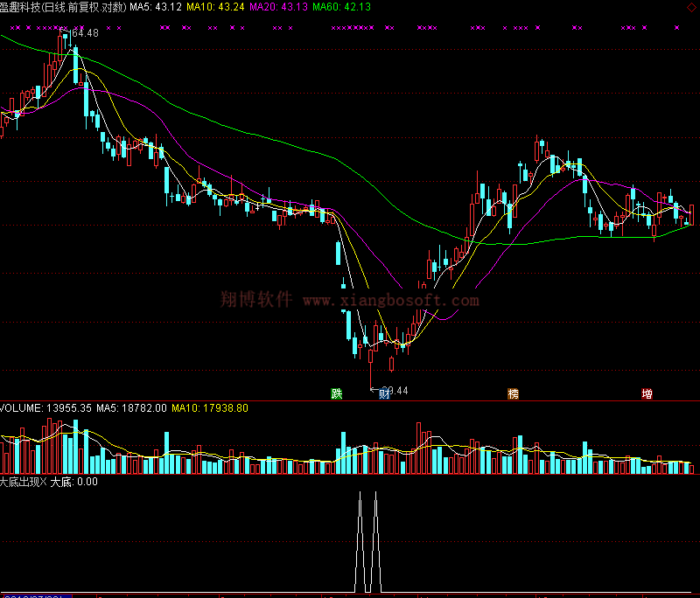This screenshot has height=598, width=700.
Task: Select the magenta MA20: 43.13 indicator label
Action: pyautogui.click(x=278, y=7)
